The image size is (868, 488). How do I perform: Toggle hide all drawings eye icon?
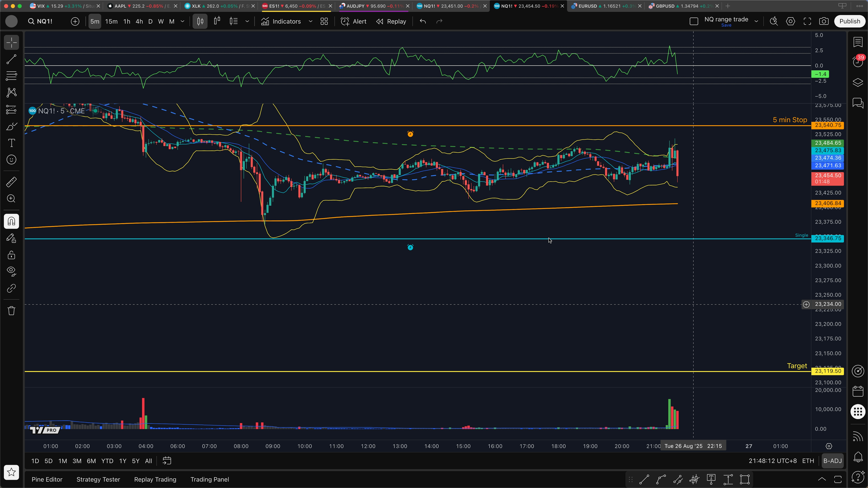(11, 271)
